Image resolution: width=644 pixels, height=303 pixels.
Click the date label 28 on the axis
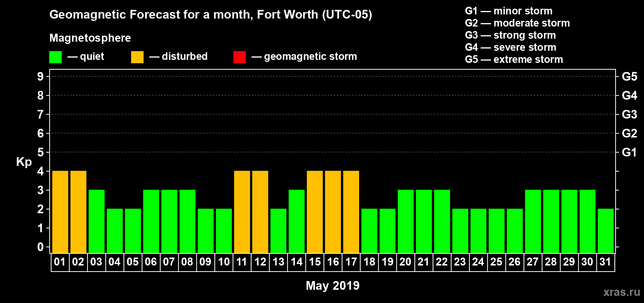(551, 262)
